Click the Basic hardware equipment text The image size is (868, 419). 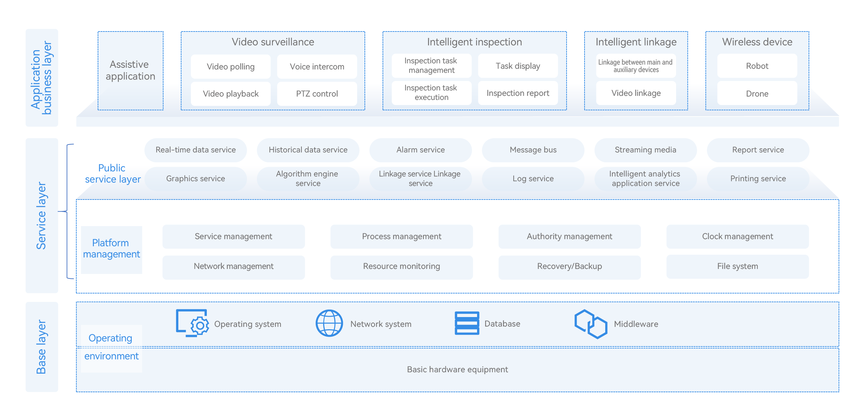coord(457,369)
